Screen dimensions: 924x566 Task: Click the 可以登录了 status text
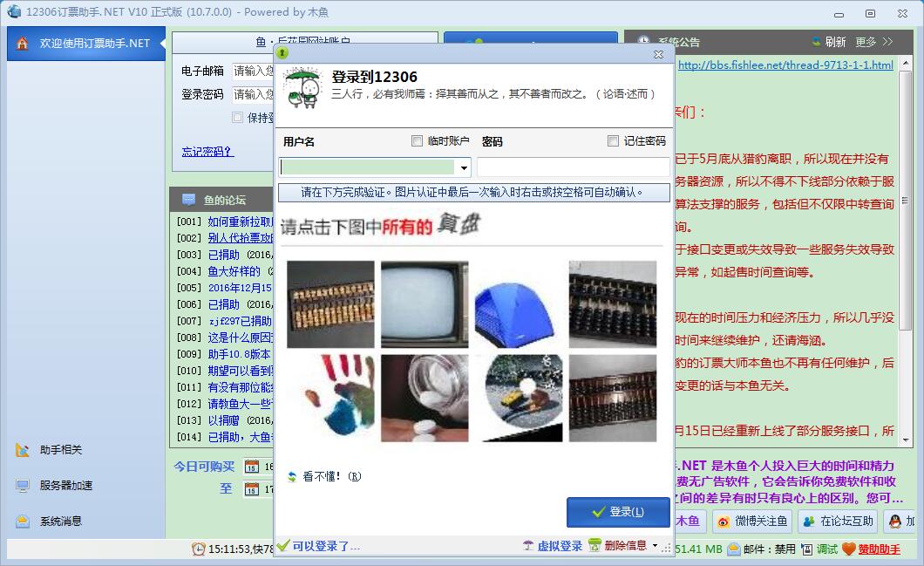tap(326, 547)
